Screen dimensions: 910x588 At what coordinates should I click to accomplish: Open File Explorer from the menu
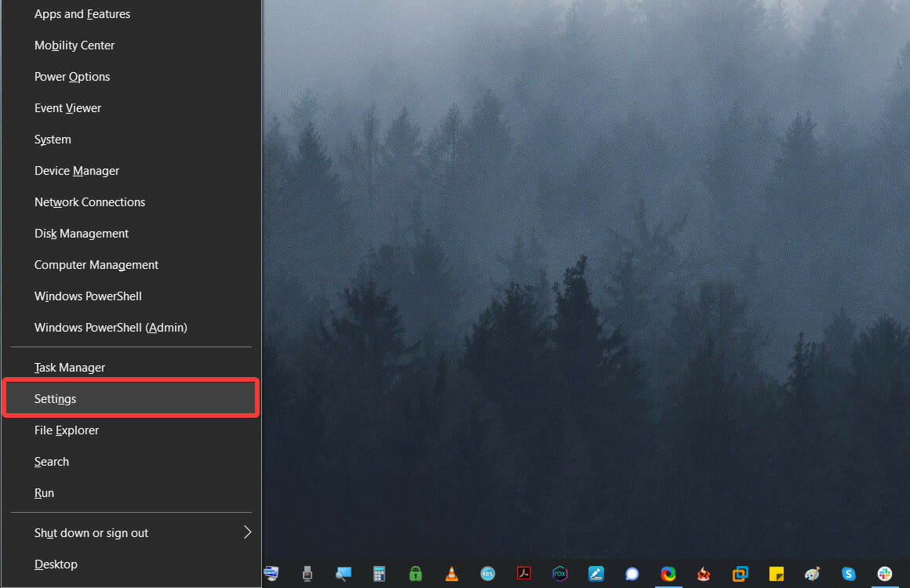pos(131,430)
